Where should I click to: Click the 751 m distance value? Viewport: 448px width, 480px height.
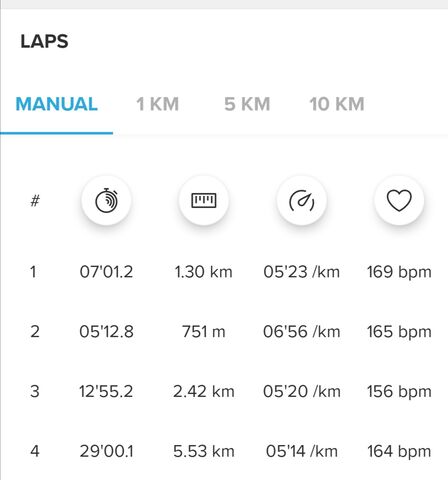pyautogui.click(x=204, y=332)
